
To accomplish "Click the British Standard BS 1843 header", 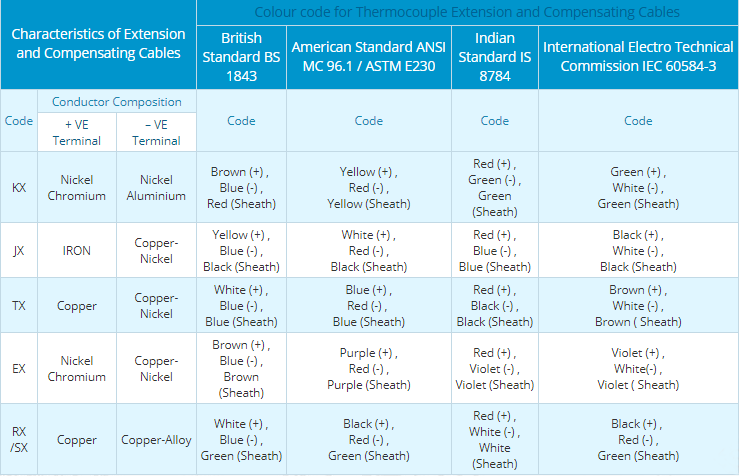I will pos(241,57).
